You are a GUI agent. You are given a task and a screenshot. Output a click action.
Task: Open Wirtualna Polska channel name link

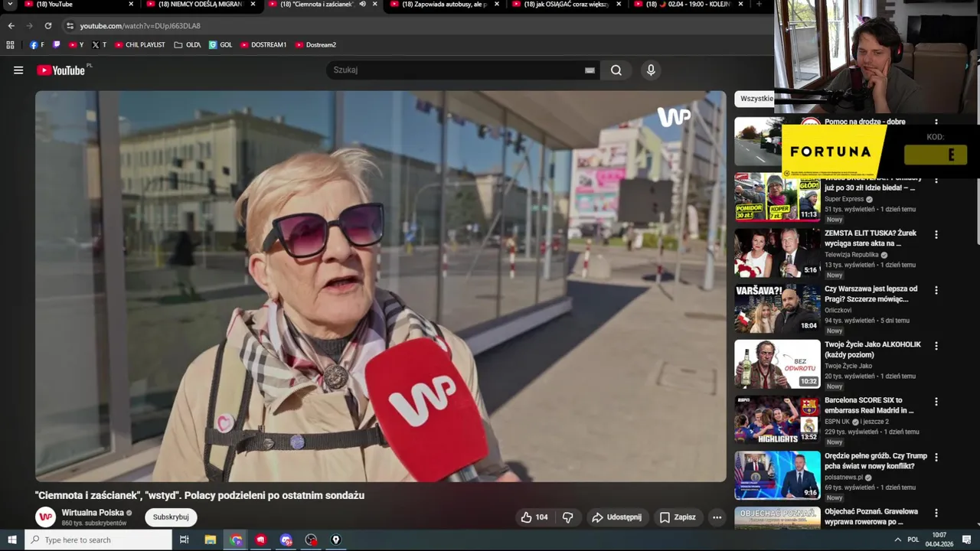[x=93, y=513]
